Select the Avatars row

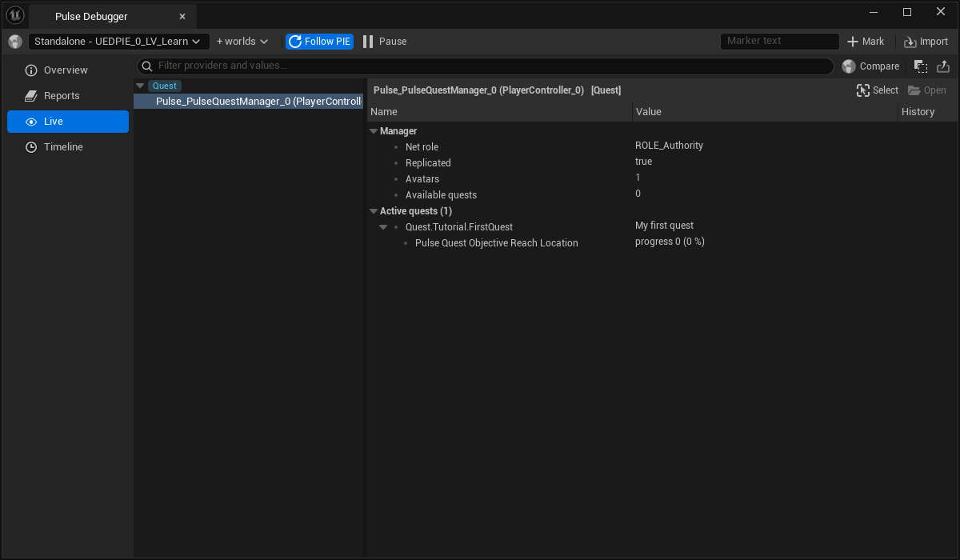click(662, 179)
